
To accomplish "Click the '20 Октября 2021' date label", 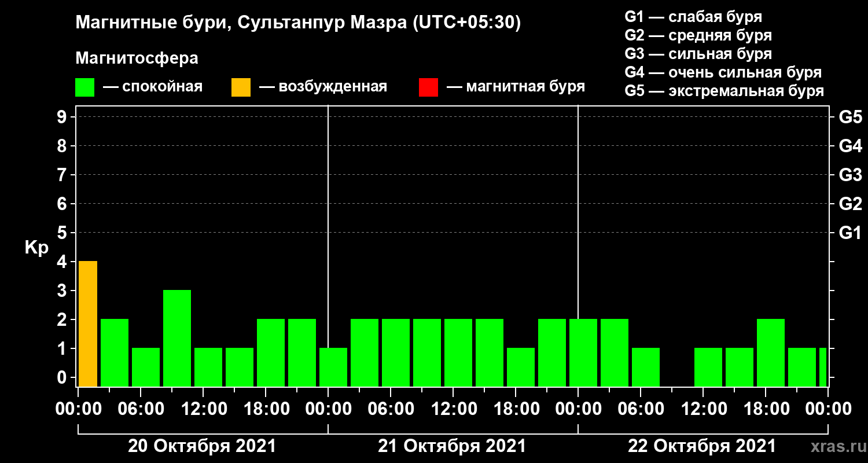I will [202, 446].
